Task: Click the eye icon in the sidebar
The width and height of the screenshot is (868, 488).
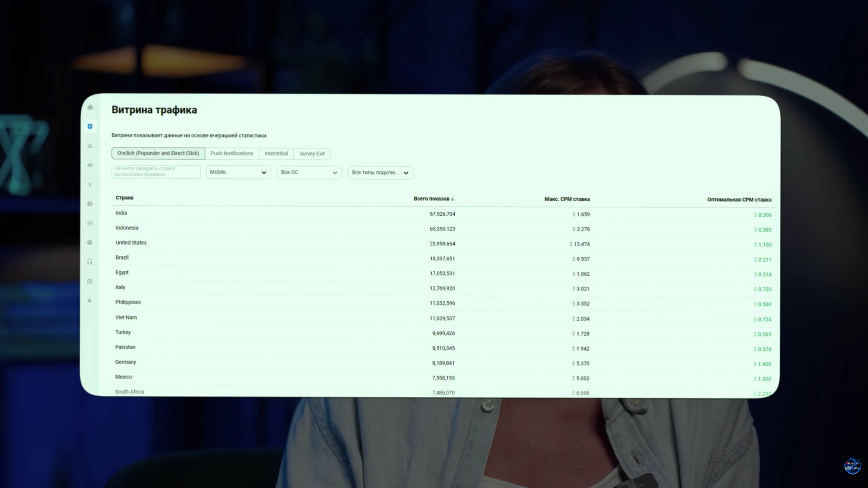Action: pos(90,165)
